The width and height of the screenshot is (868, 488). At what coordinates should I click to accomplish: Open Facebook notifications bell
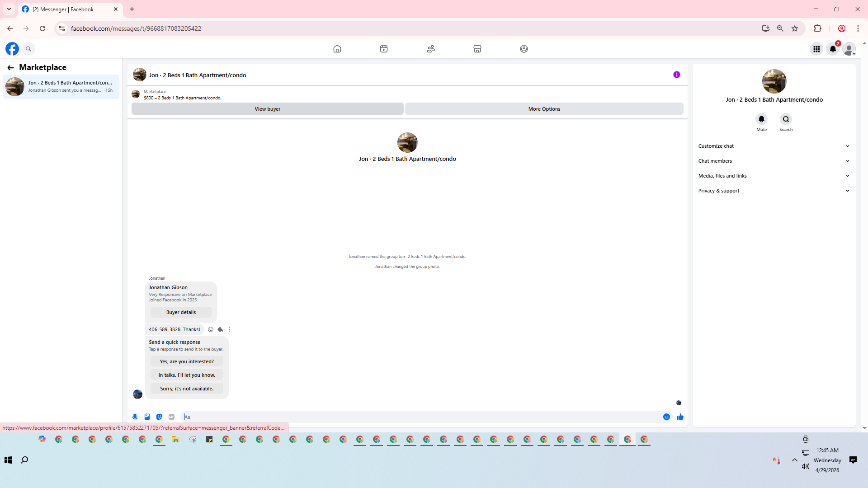click(833, 49)
